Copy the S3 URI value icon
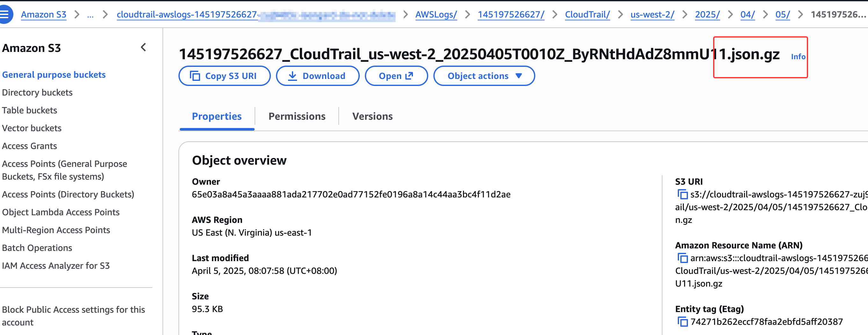 point(682,194)
